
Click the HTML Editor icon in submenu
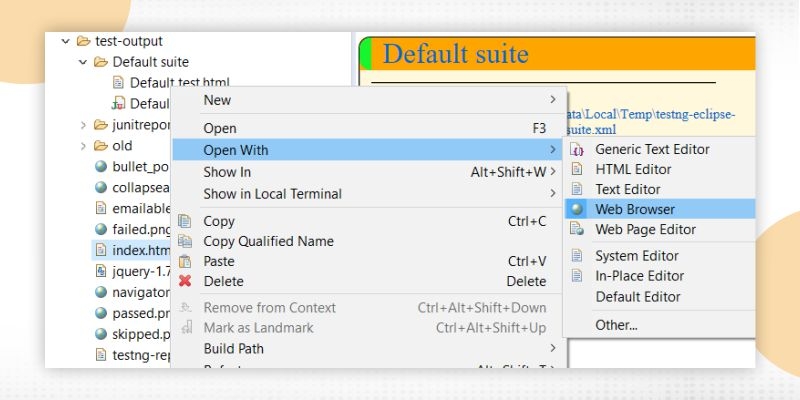576,169
